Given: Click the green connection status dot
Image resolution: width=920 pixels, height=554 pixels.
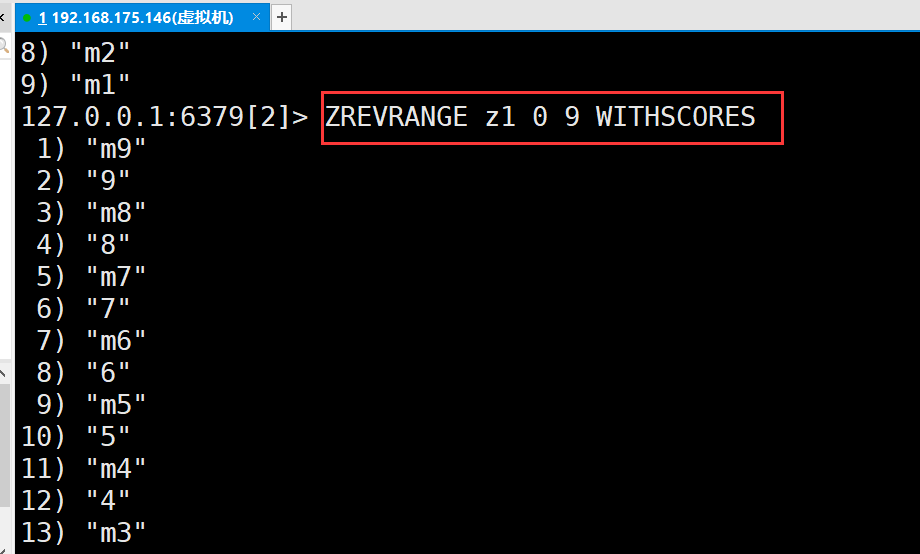Looking at the screenshot, I should tap(27, 18).
